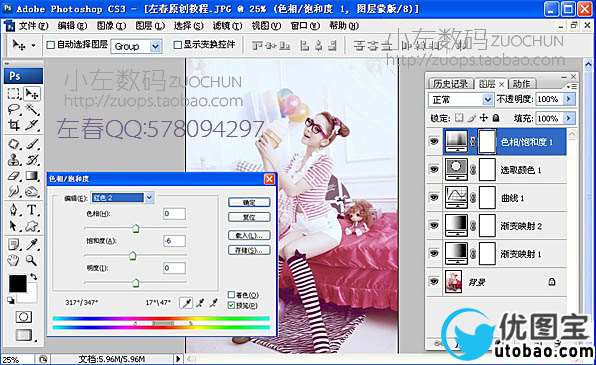Viewport: 596px width, 365px height.
Task: Select the Eyedropper tool in toolbox
Action: coord(32,244)
